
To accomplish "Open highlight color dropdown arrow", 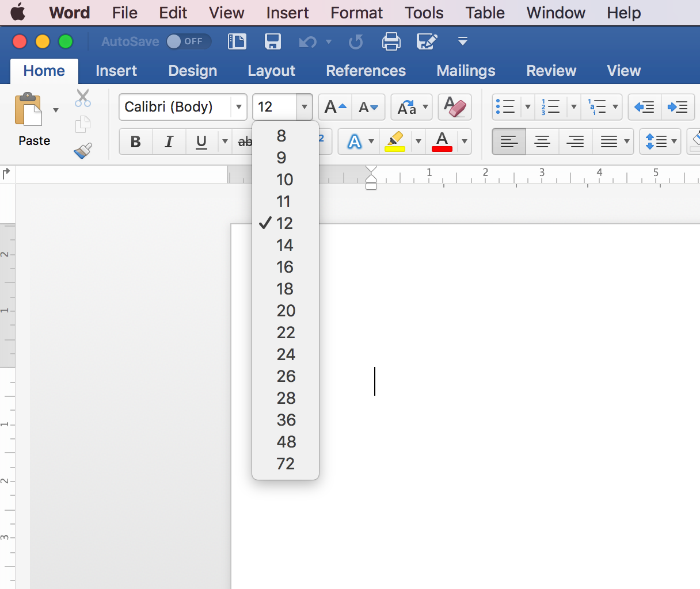I will point(419,141).
